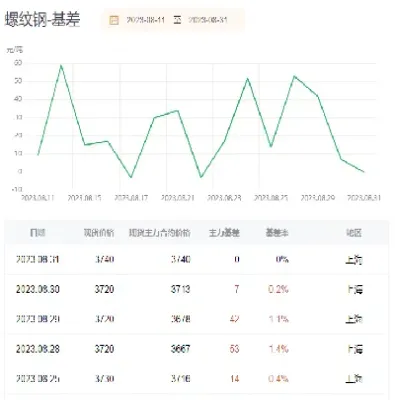This screenshot has width=395, height=400.
Task: Click the y-axis label -10
Action: (17, 189)
